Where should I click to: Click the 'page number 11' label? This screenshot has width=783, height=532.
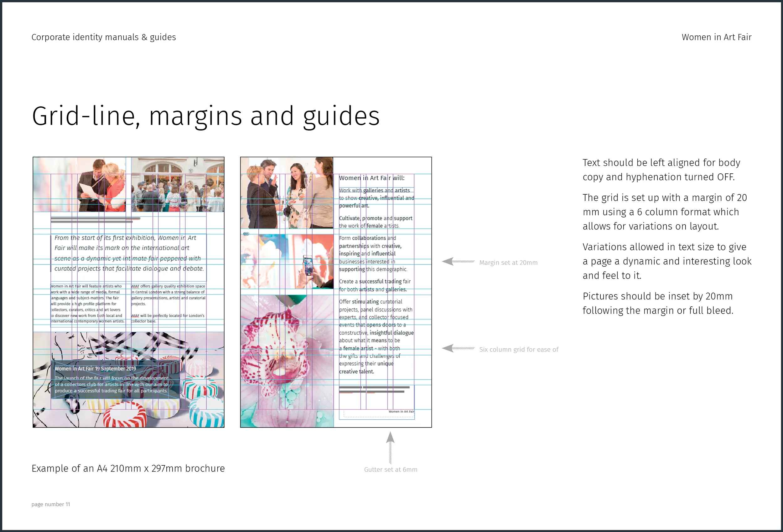point(51,504)
